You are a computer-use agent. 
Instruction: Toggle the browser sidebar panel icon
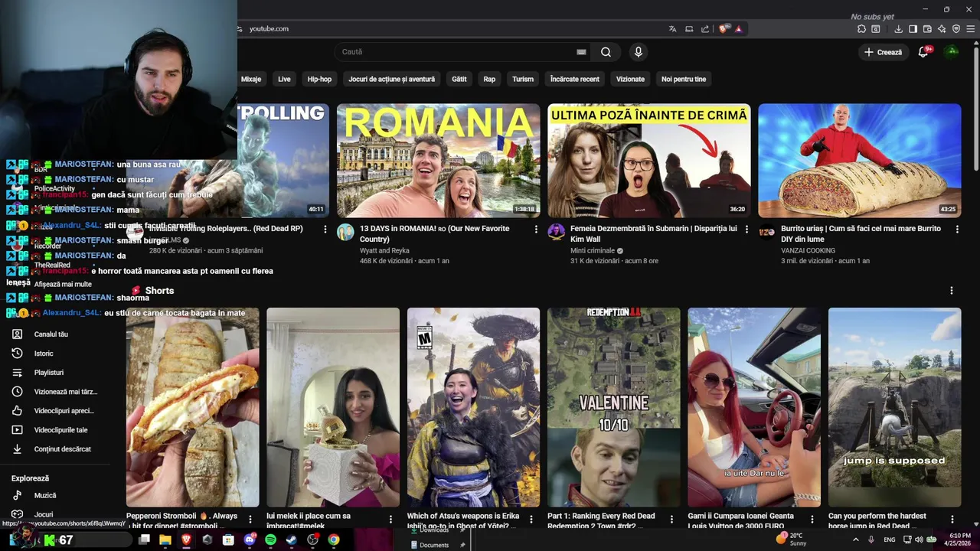(x=913, y=29)
